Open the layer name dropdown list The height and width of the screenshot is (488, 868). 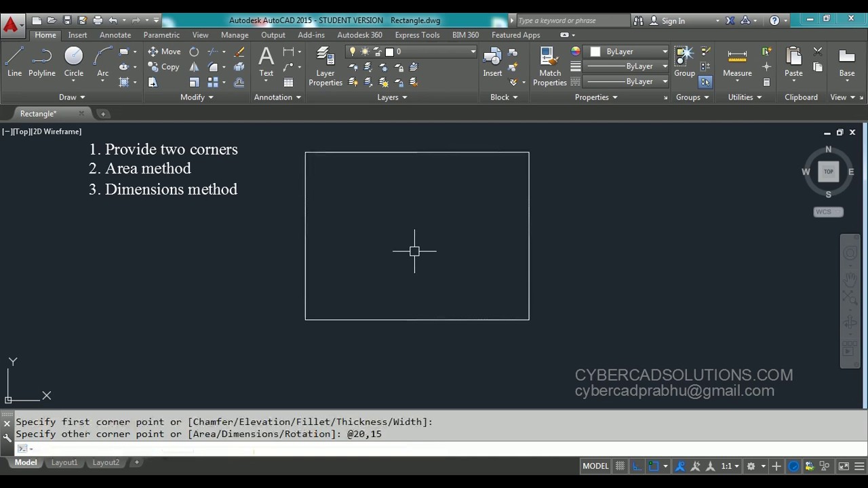430,52
